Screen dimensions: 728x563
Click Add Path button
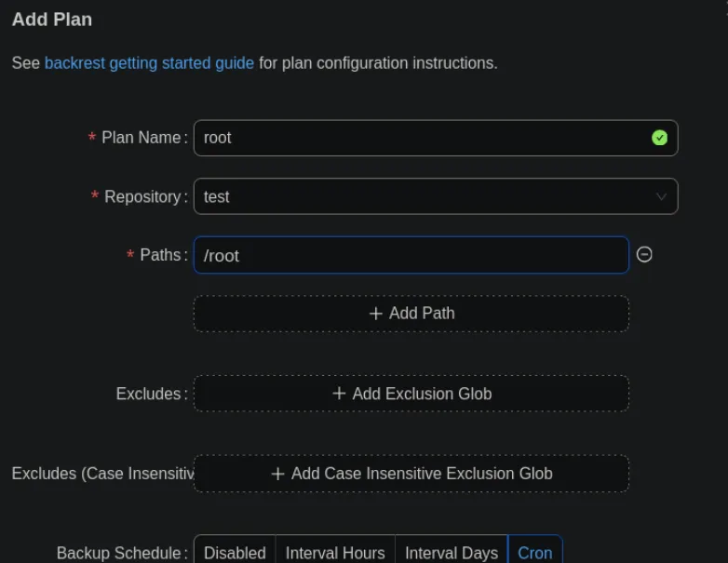coord(411,314)
